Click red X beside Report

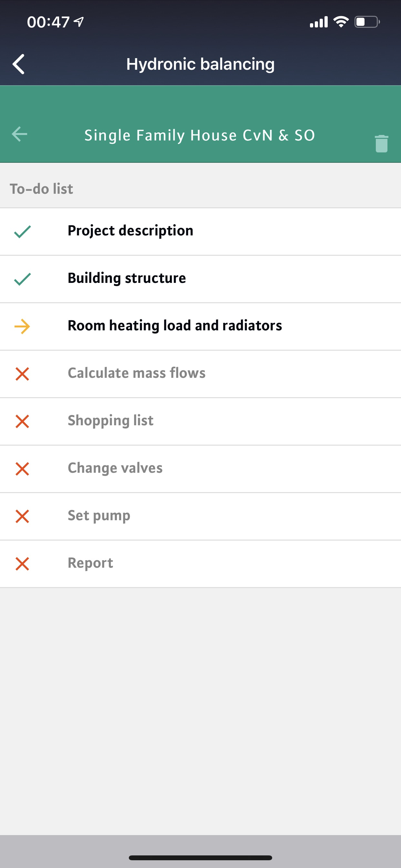tap(22, 564)
